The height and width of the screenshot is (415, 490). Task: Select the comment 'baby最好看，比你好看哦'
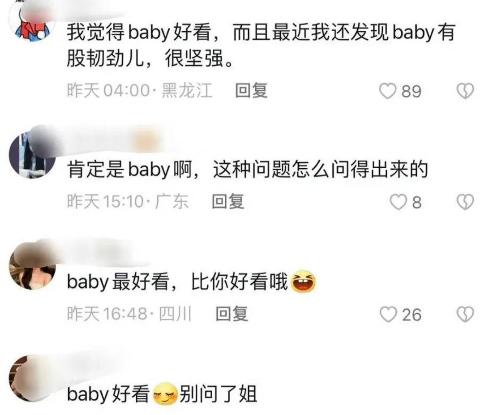pyautogui.click(x=191, y=282)
